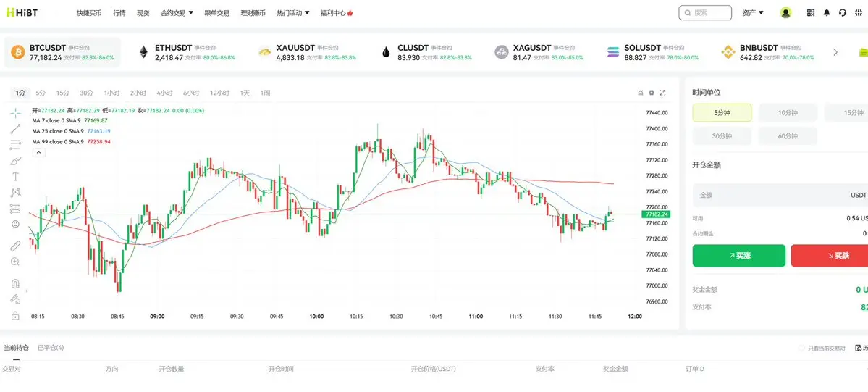Toggle lock all drawings

pyautogui.click(x=15, y=315)
